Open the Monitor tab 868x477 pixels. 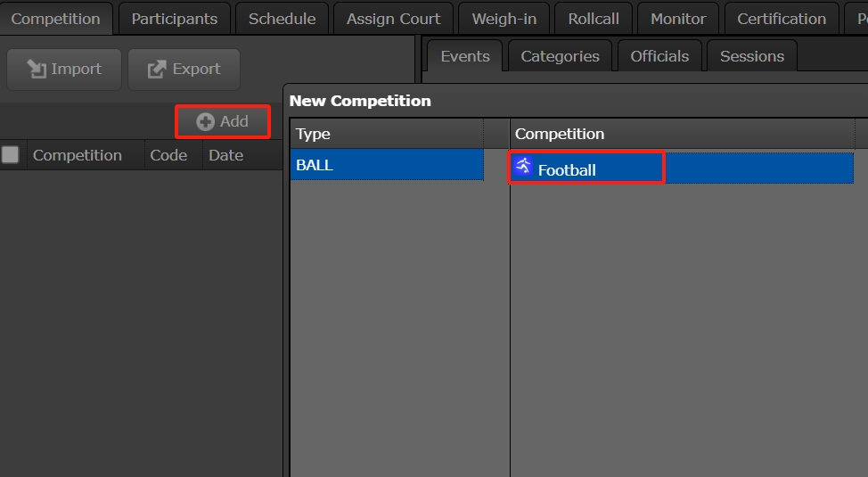(678, 19)
